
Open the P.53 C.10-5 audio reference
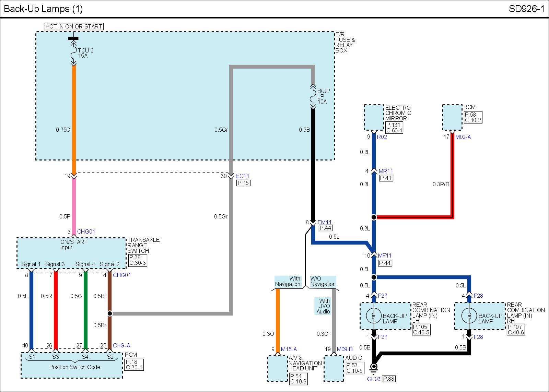point(355,368)
